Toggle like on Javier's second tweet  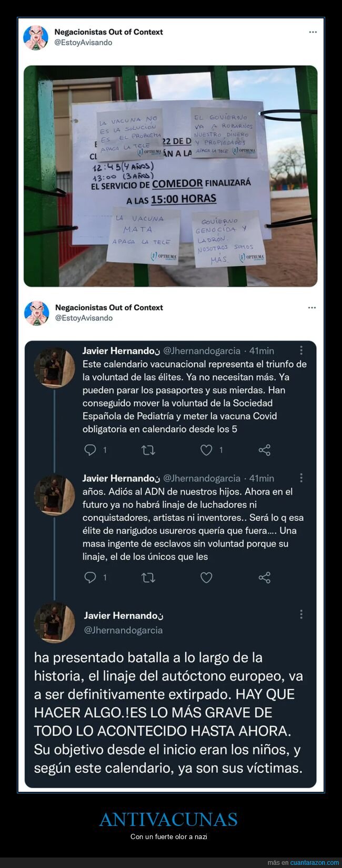pyautogui.click(x=206, y=577)
